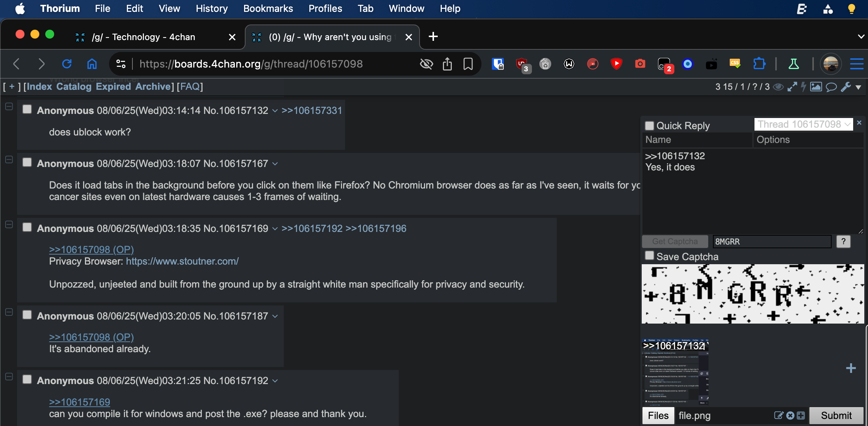Screen dimensions: 868x426
Task: Open the Thorium main hamburger menu
Action: coord(857,64)
